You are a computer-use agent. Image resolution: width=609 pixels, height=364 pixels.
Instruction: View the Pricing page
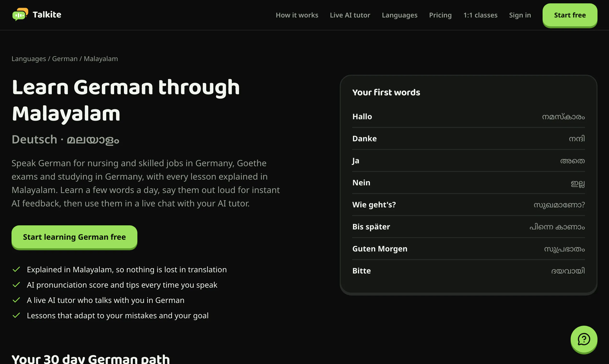(x=440, y=15)
